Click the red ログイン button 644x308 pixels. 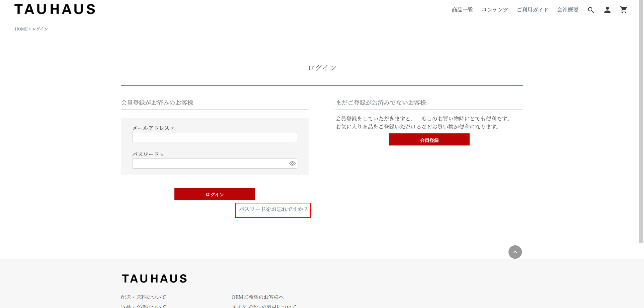pyautogui.click(x=215, y=194)
